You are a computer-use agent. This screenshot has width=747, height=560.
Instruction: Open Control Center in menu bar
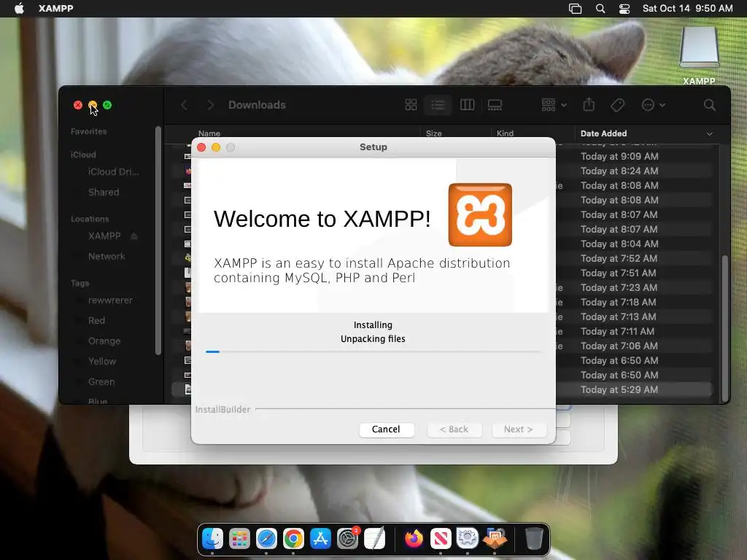coord(624,9)
